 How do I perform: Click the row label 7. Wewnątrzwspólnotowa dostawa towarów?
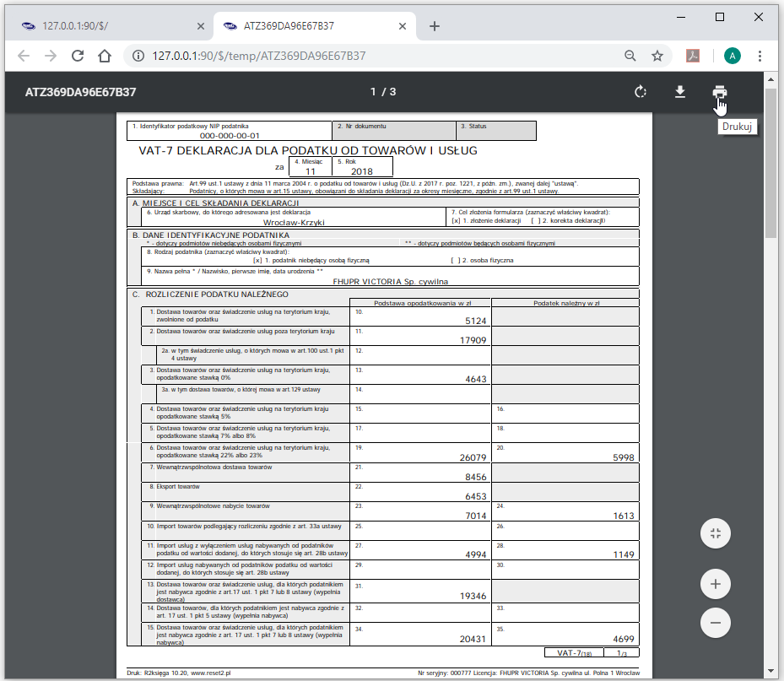pyautogui.click(x=210, y=468)
